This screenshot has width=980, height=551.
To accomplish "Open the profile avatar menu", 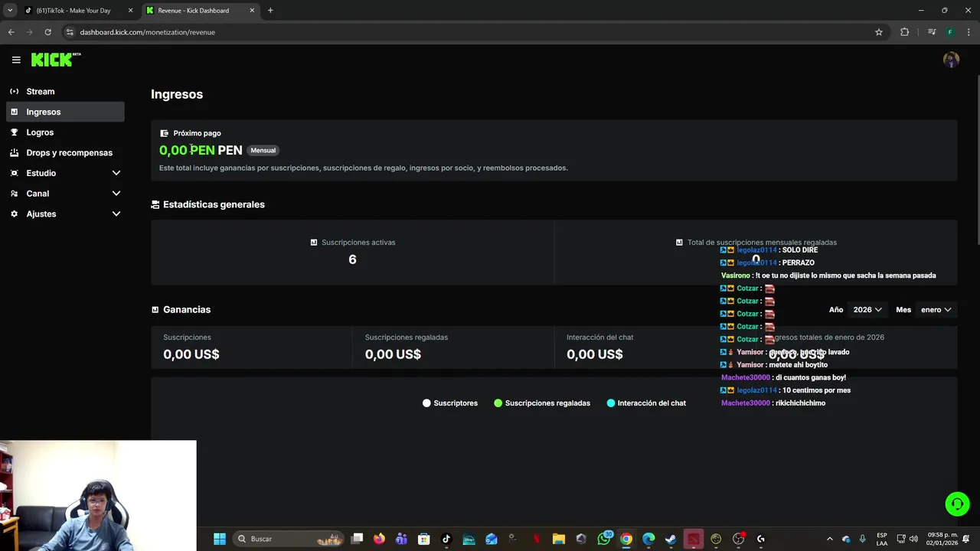I will coord(951,60).
